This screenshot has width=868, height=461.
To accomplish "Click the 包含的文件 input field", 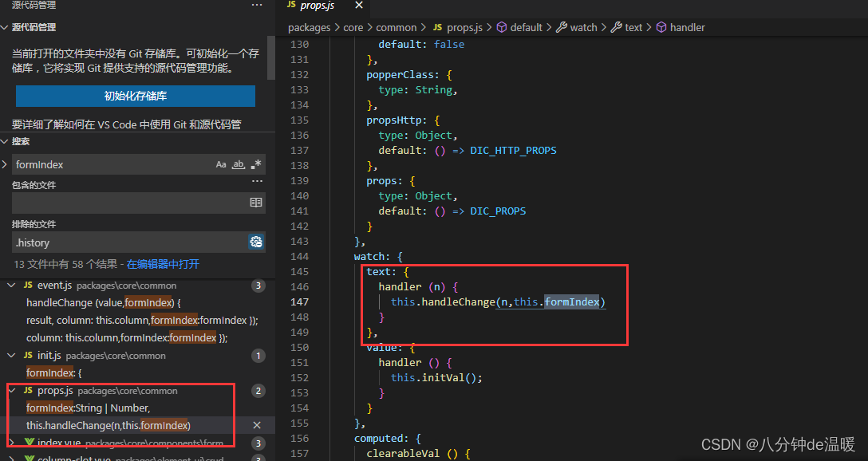I will [x=130, y=203].
